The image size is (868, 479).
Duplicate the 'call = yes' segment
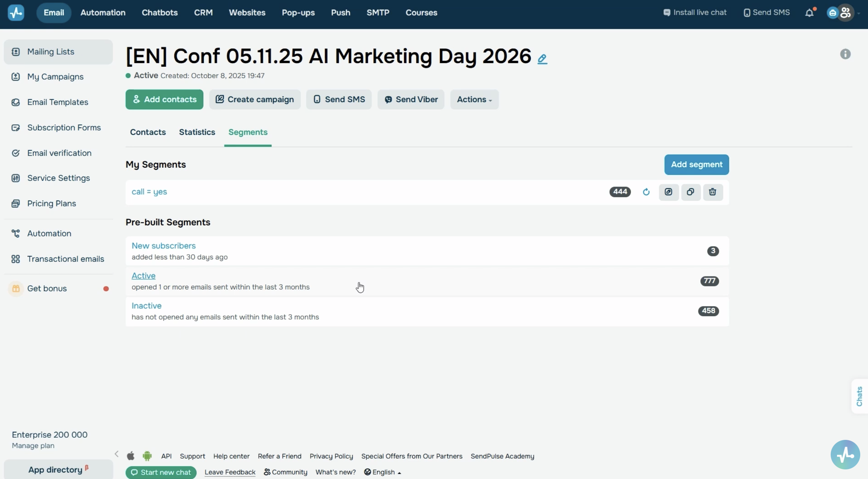(x=690, y=192)
